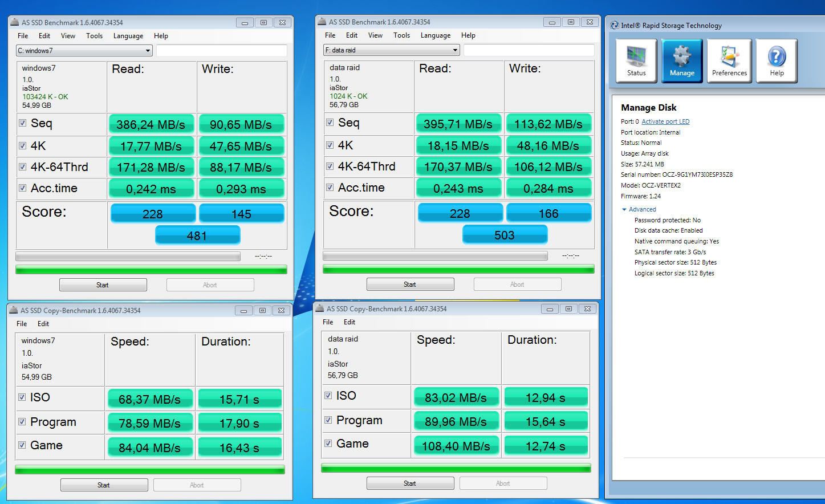Open Edit menu in the windows7 AS SSD Benchmark
Viewport: 825px width, 504px height.
pos(44,36)
